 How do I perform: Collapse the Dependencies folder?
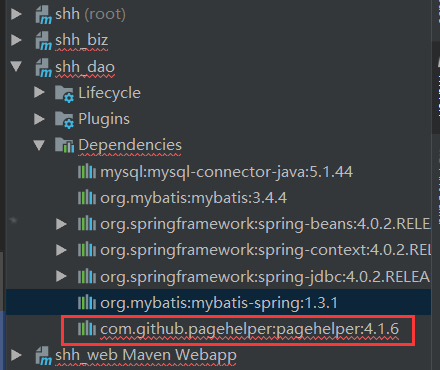[39, 145]
